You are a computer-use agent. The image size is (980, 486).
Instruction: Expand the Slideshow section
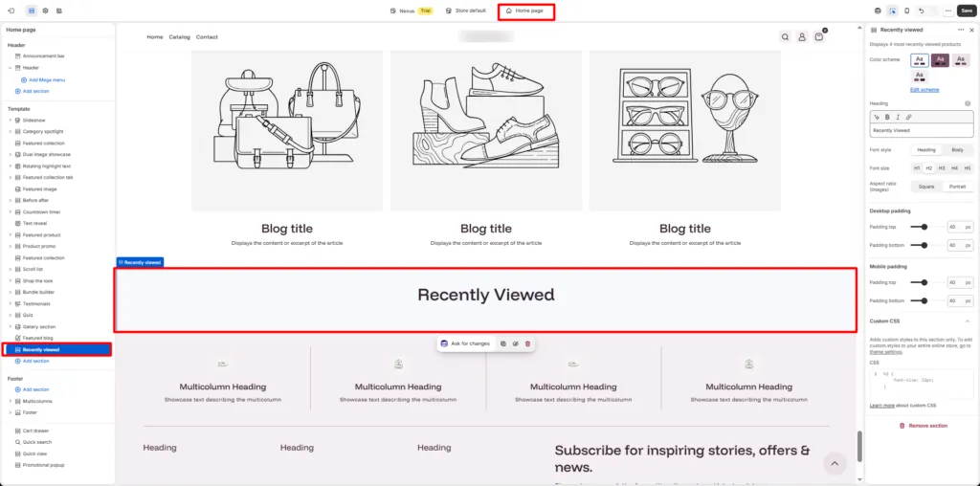[x=10, y=120]
